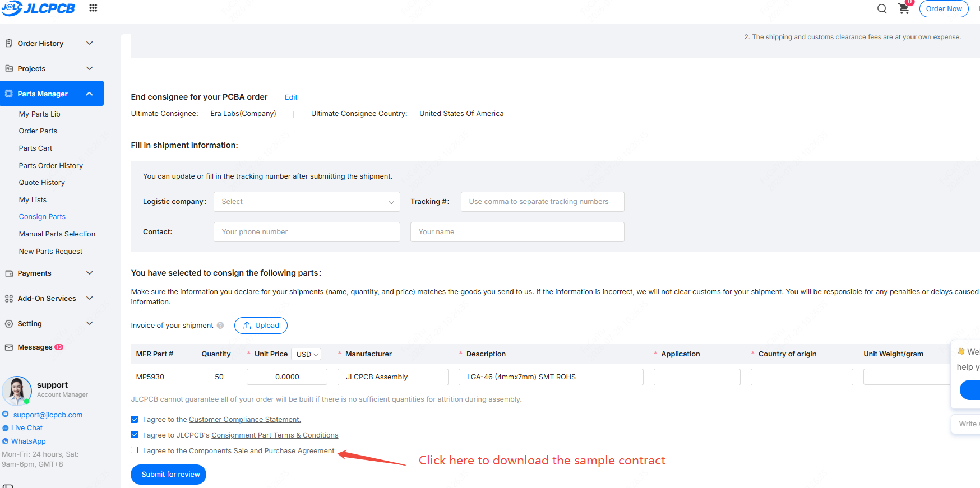Click the Live Chat bubble icon
This screenshot has width=980, height=488.
tap(6, 428)
